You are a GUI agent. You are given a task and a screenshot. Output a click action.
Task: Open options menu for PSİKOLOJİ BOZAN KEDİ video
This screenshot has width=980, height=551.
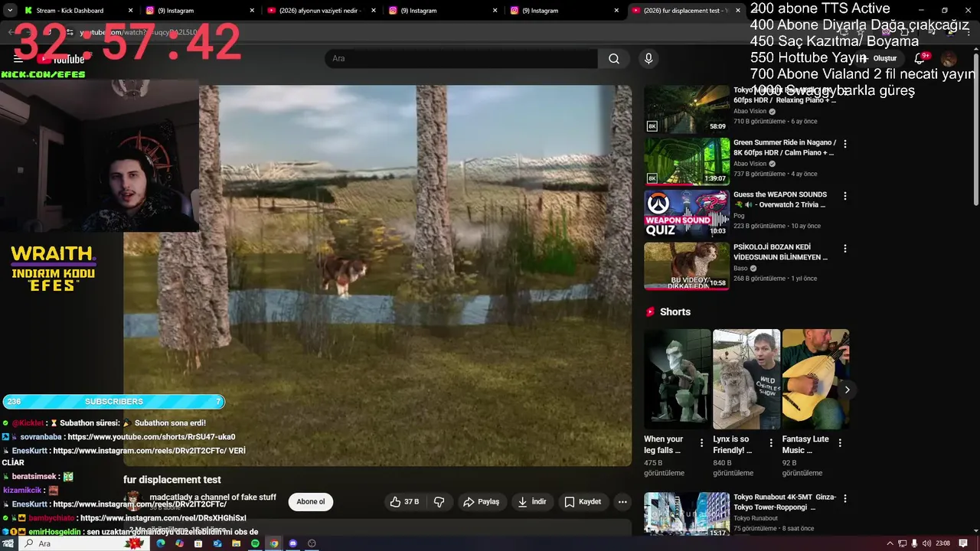point(845,249)
